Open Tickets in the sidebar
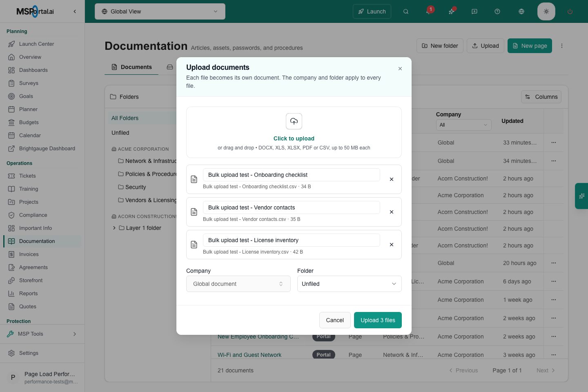This screenshot has width=588, height=392. point(42,176)
